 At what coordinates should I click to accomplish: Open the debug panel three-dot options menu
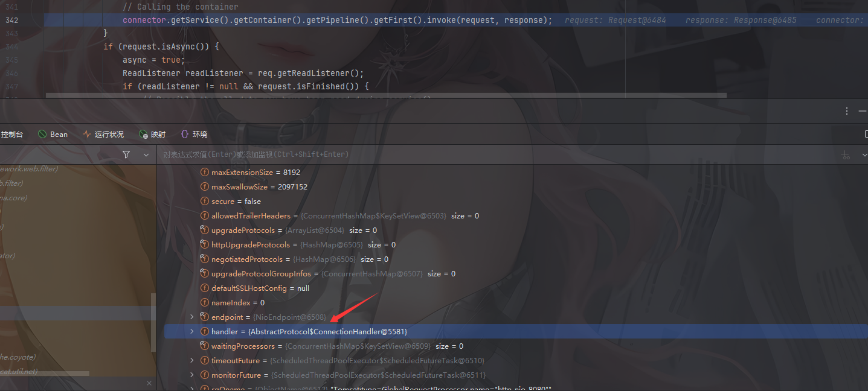point(847,111)
